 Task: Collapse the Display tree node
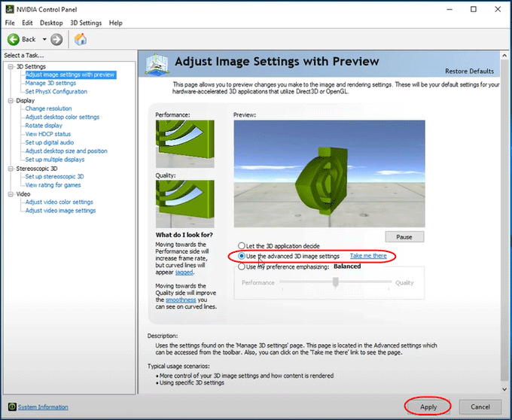pos(11,101)
